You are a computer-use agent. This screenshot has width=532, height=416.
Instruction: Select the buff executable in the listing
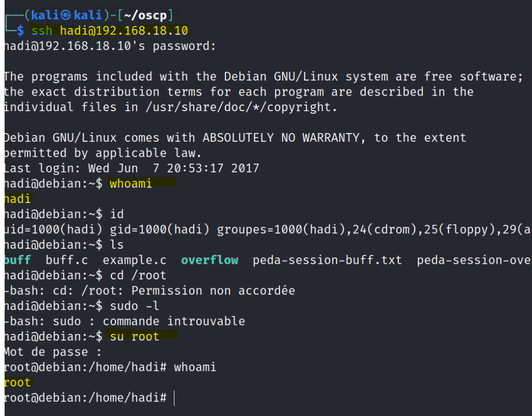pos(17,260)
